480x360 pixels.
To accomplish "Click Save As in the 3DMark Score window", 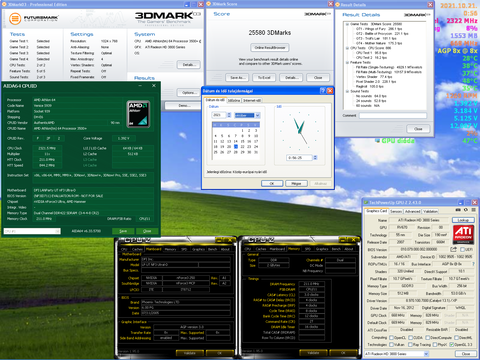I will (237, 78).
